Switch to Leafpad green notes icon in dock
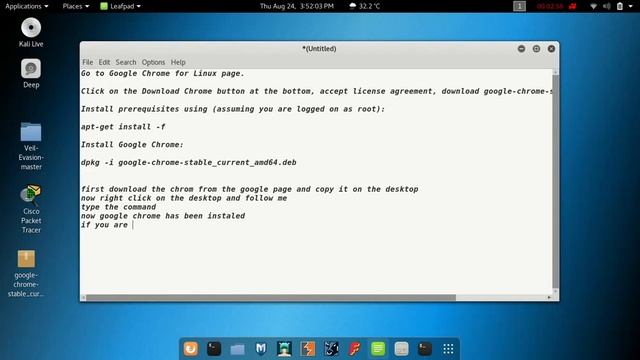The width and height of the screenshot is (640, 360). [378, 349]
